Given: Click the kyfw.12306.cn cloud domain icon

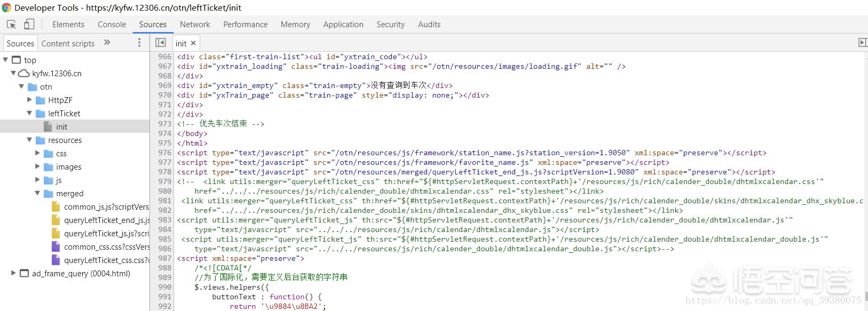Looking at the screenshot, I should 24,73.
